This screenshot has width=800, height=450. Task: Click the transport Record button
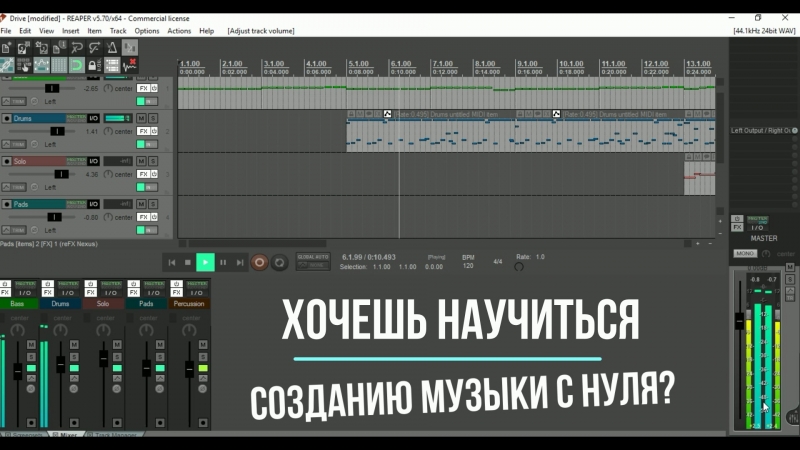(259, 262)
